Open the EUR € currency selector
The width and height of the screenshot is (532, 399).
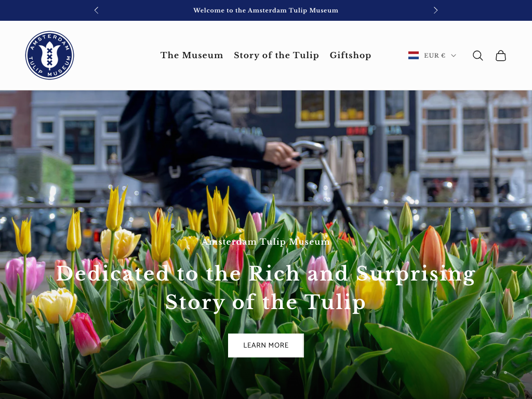coord(432,55)
